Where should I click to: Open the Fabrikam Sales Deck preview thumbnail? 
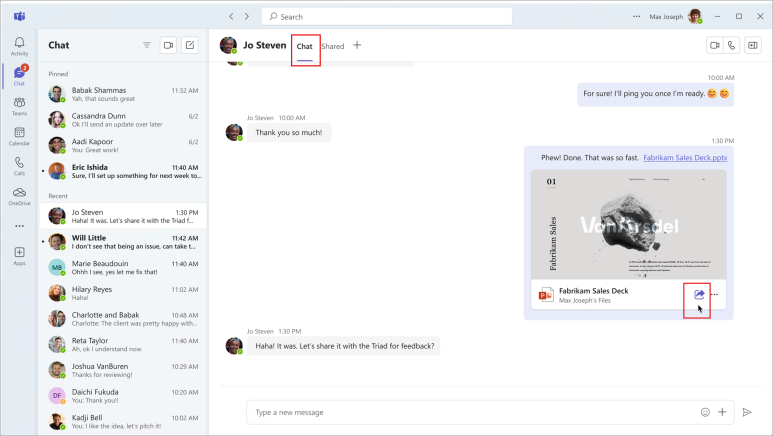(629, 225)
